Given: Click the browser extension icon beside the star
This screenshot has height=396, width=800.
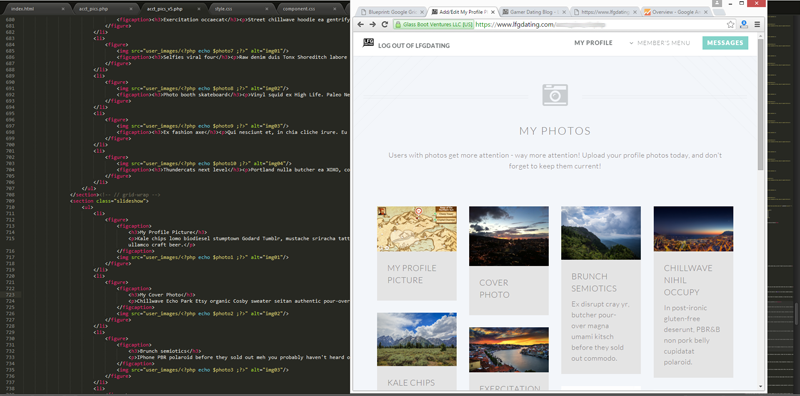Looking at the screenshot, I should click(x=743, y=24).
